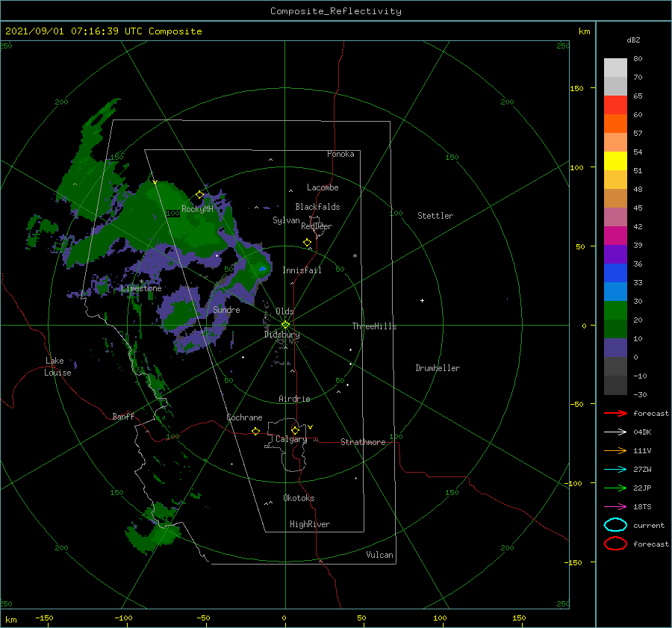Click the Airdrie label

[x=294, y=399]
